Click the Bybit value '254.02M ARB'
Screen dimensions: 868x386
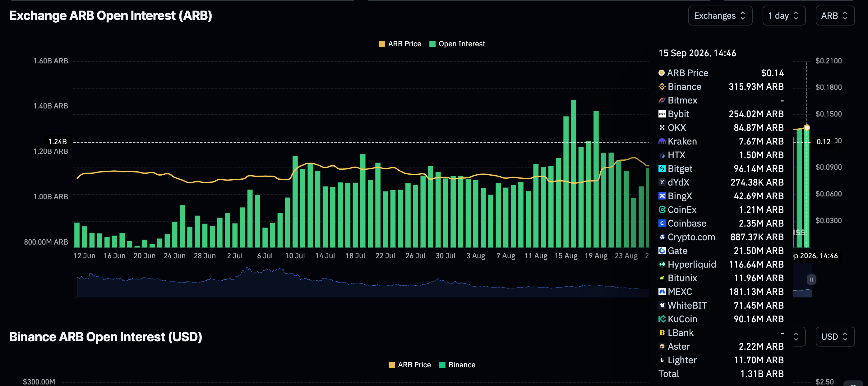(756, 114)
